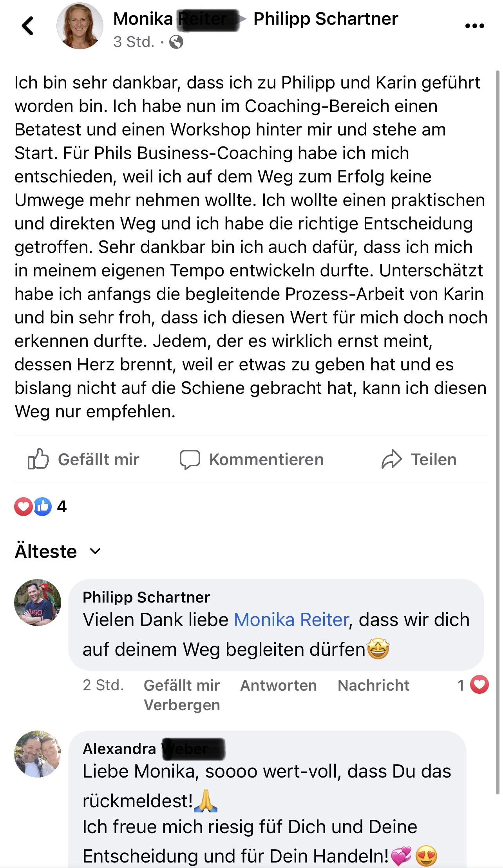This screenshot has height=868, width=503.
Task: Click the vertical scrollbar on the right
Action: coord(498,431)
